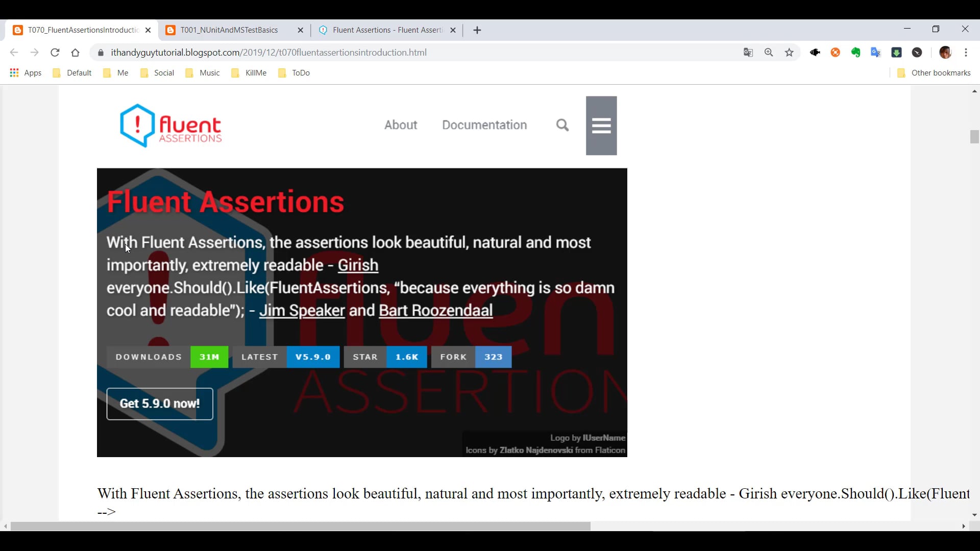
Task: Click the orange circular extension icon
Action: [836, 52]
